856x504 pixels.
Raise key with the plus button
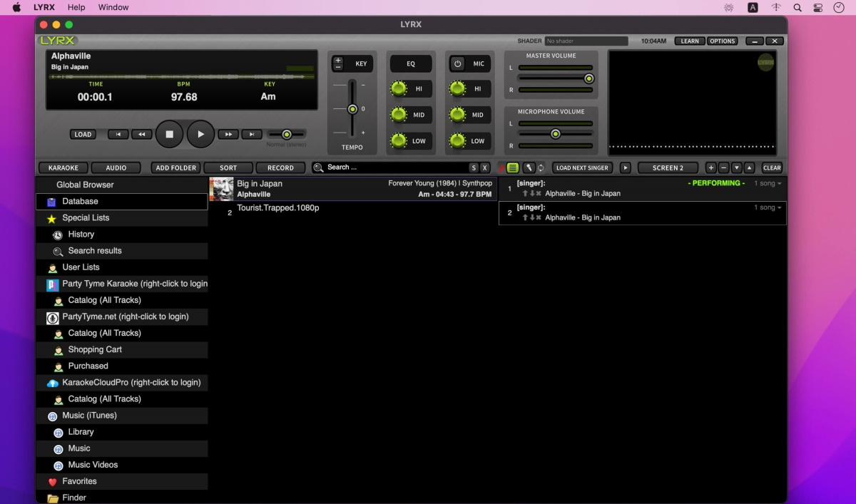[x=338, y=60]
